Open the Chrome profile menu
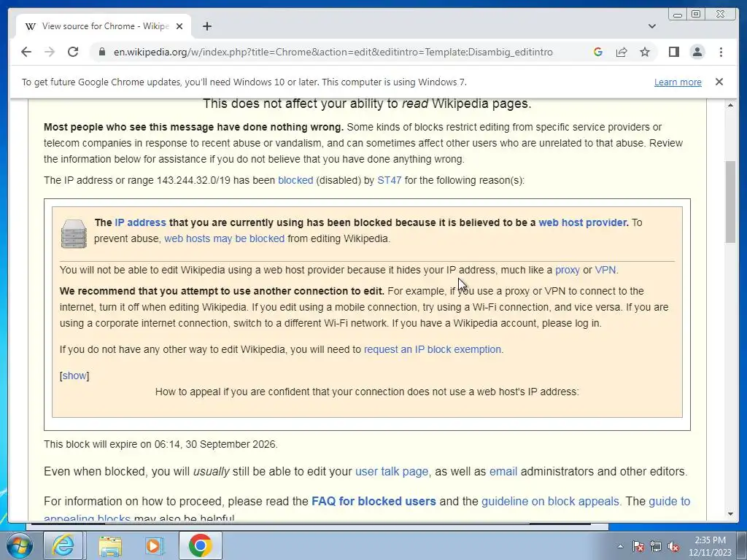Screen dimensions: 747x560 click(697, 52)
